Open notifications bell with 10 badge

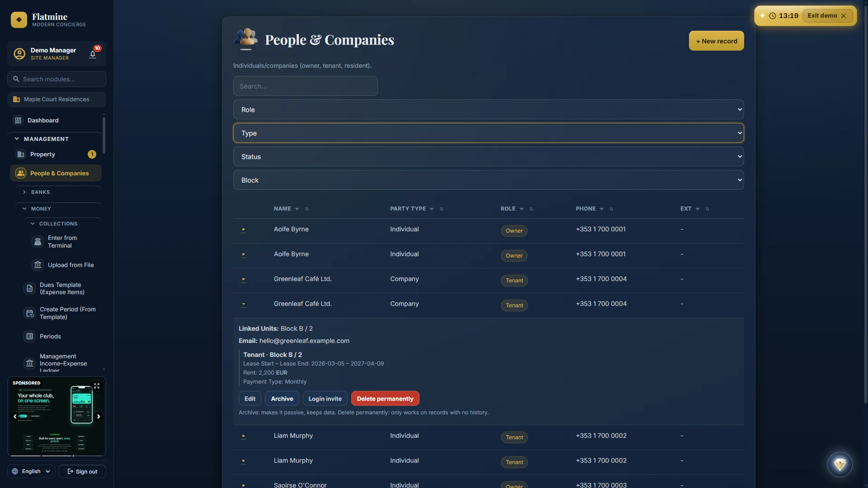click(93, 54)
